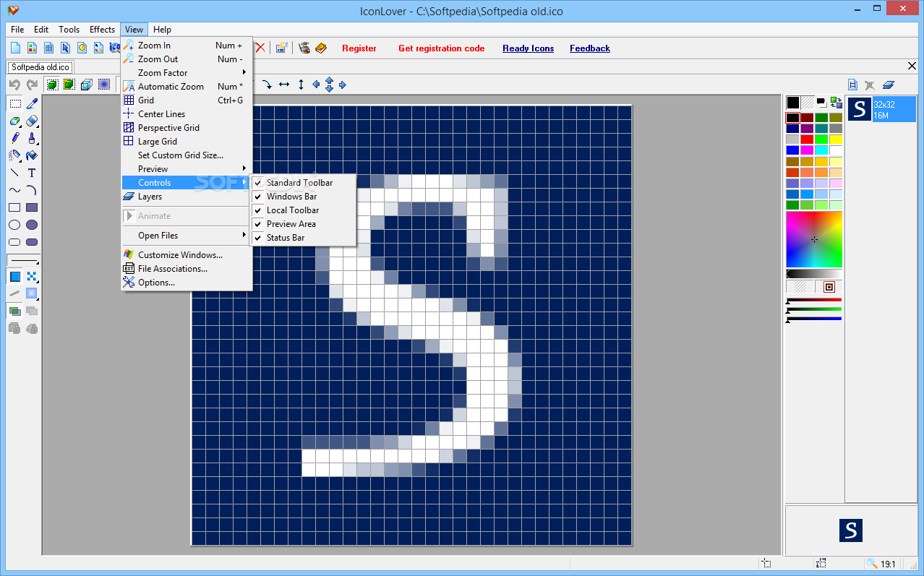Open the Effects menu

(x=102, y=30)
